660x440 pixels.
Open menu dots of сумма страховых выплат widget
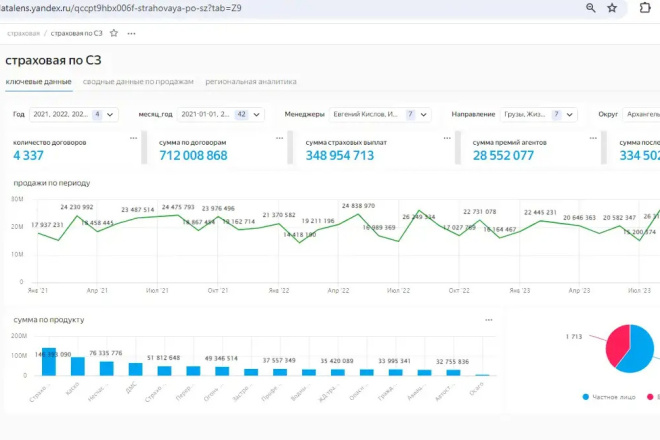(x=447, y=138)
